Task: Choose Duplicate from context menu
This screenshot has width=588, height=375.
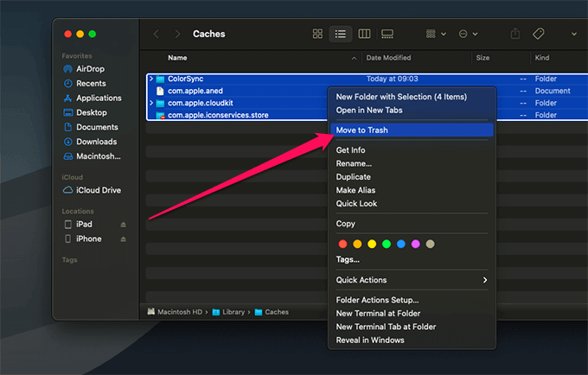Action: click(412, 177)
